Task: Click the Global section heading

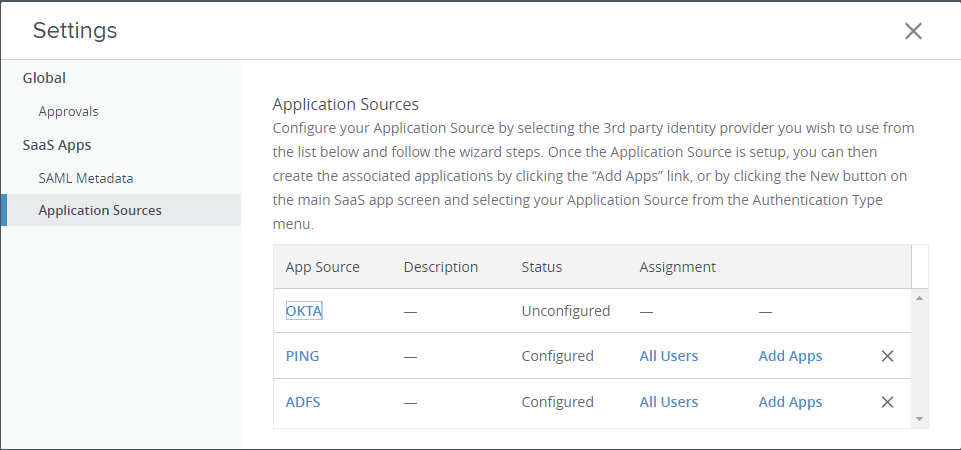Action: click(x=44, y=77)
